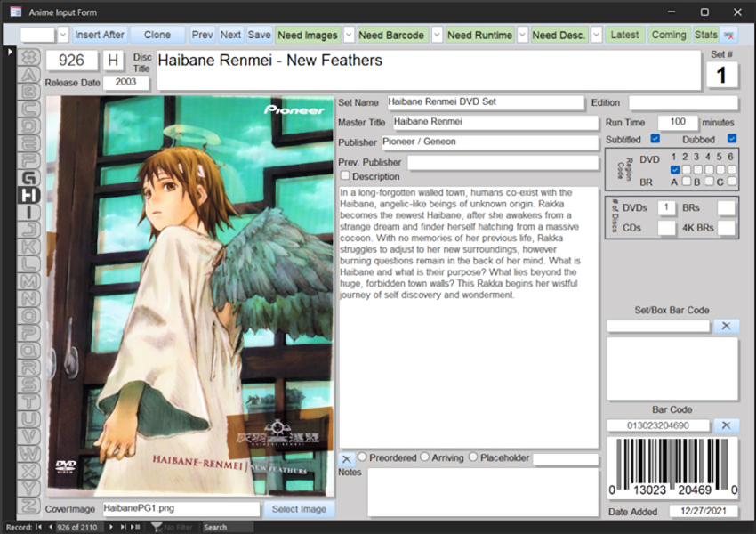The height and width of the screenshot is (534, 756).
Task: Go to first record navigation arrow
Action: tap(38, 527)
